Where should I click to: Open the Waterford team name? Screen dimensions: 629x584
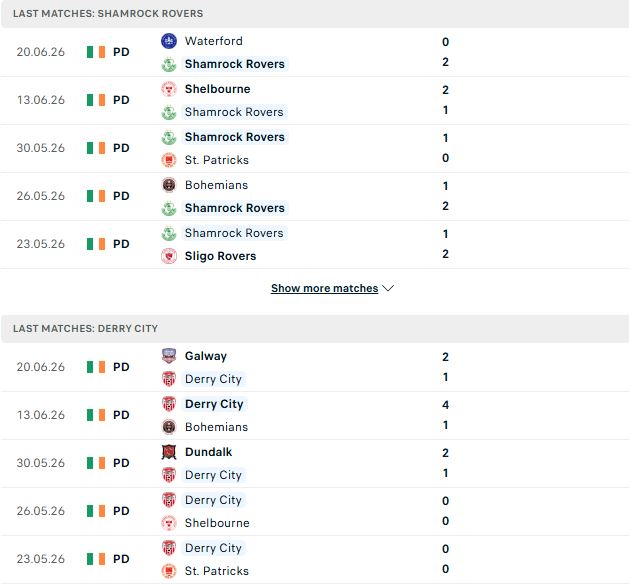click(x=213, y=41)
